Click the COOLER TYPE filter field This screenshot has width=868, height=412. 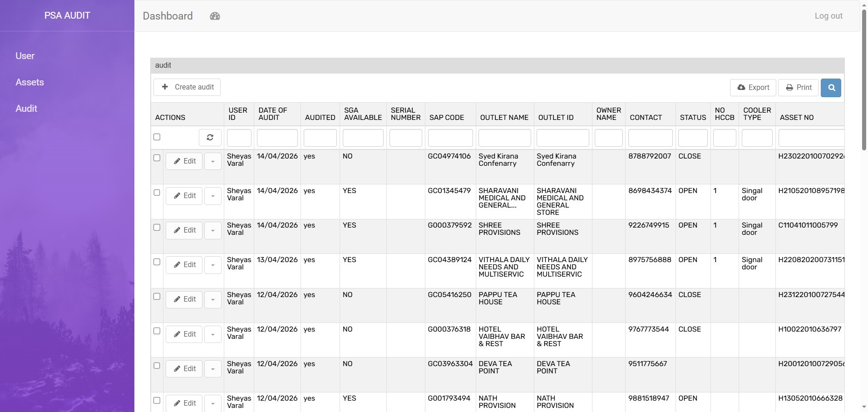click(x=757, y=138)
